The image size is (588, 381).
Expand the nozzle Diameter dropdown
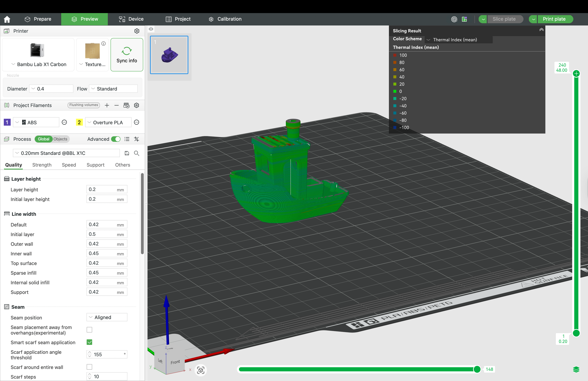coord(51,89)
